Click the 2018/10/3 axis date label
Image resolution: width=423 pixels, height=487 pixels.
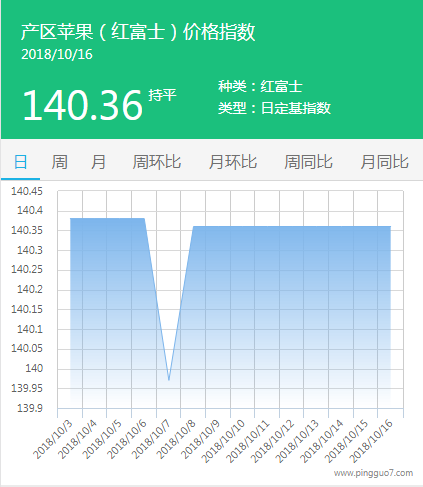click(x=53, y=439)
